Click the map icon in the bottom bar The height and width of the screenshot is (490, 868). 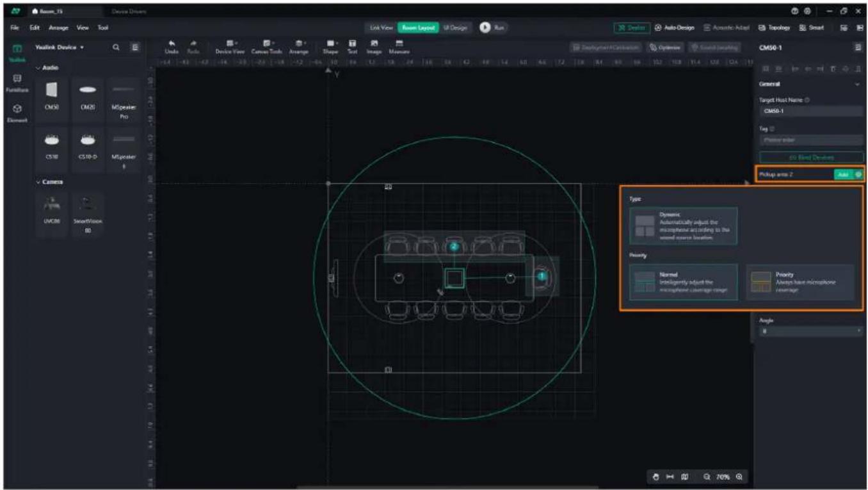point(684,477)
